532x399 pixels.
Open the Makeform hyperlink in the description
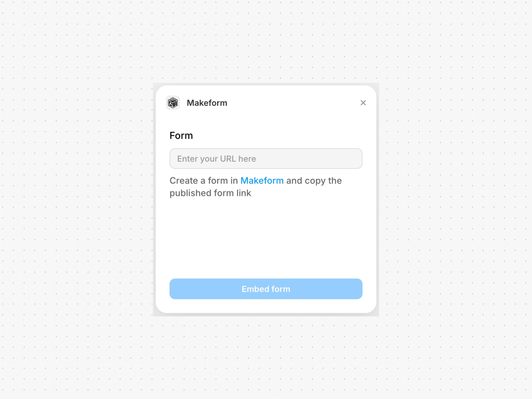(262, 181)
